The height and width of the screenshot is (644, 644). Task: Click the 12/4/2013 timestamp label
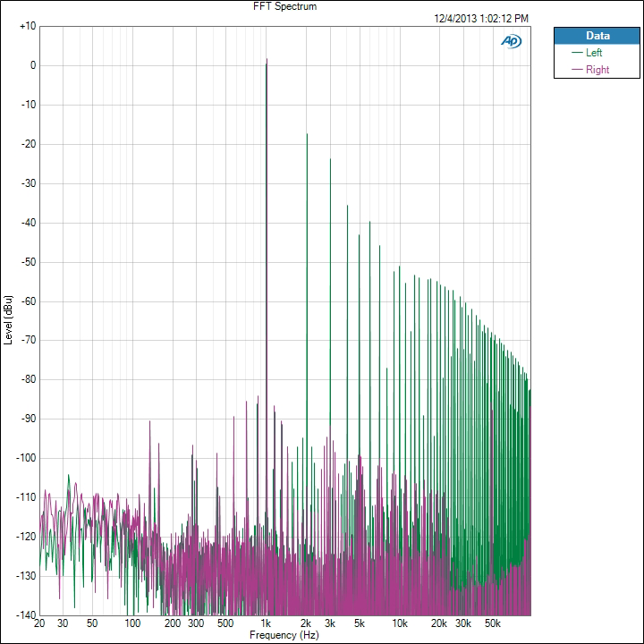pyautogui.click(x=481, y=18)
